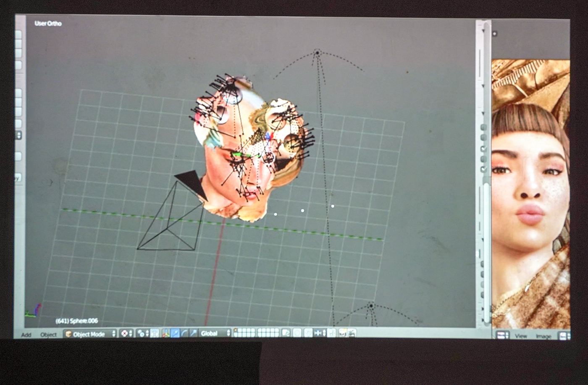
Task: Select the scale manipulator icon
Action: (193, 333)
